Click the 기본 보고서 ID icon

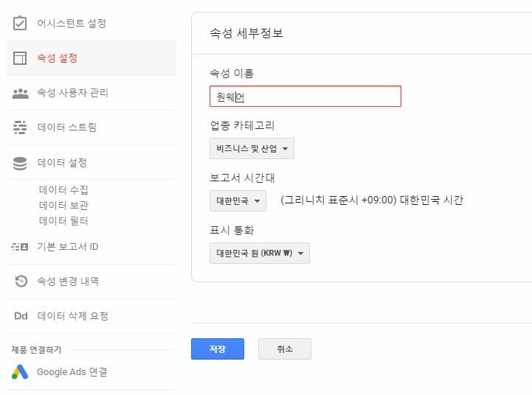[20, 247]
